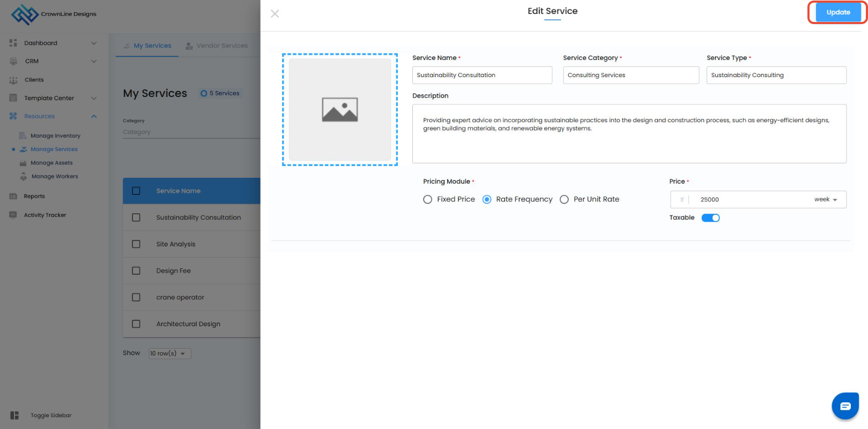
Task: Select the Rate Frequency radio button
Action: (487, 200)
